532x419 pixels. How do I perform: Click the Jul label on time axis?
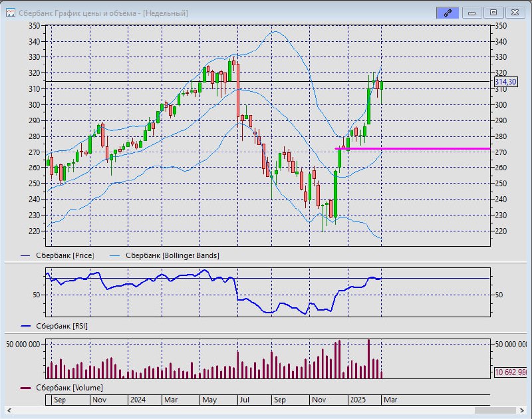(x=245, y=400)
